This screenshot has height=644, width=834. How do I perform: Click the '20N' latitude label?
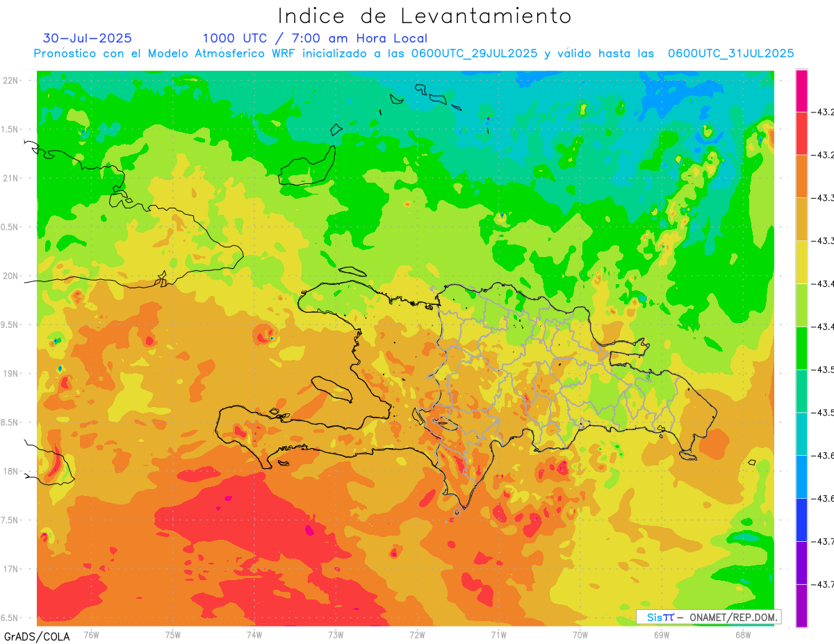[10, 276]
